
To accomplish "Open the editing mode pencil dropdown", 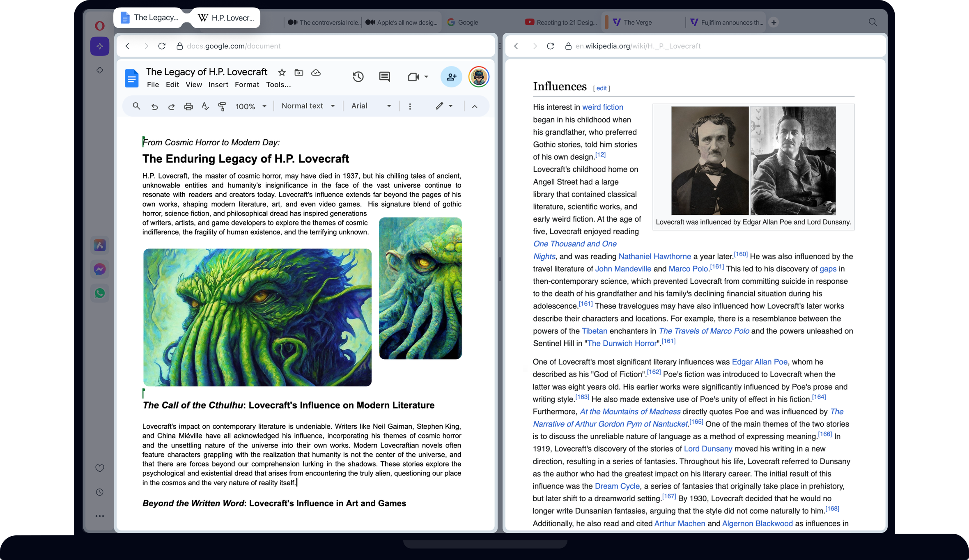I will click(444, 106).
